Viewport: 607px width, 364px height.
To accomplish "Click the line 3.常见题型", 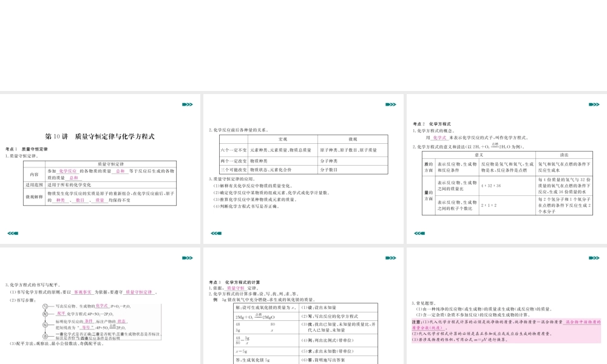I will click(x=424, y=303).
